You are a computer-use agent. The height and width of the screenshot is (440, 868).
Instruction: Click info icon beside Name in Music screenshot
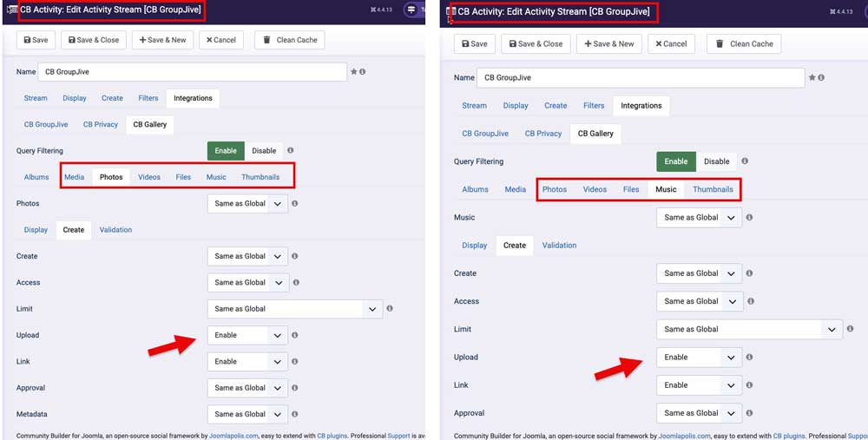click(821, 77)
